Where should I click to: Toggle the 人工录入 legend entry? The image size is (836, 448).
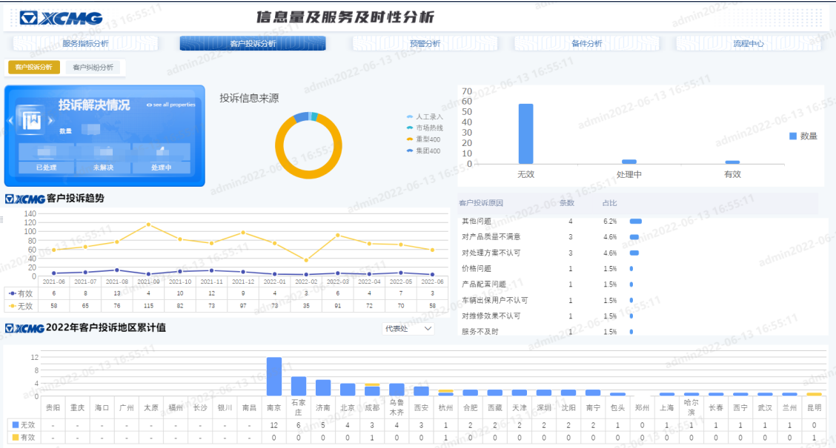pos(424,116)
